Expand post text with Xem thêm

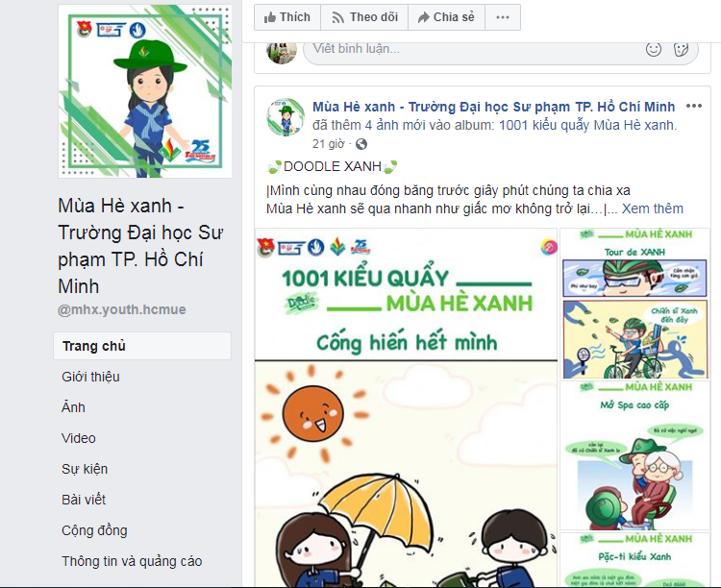click(x=653, y=208)
